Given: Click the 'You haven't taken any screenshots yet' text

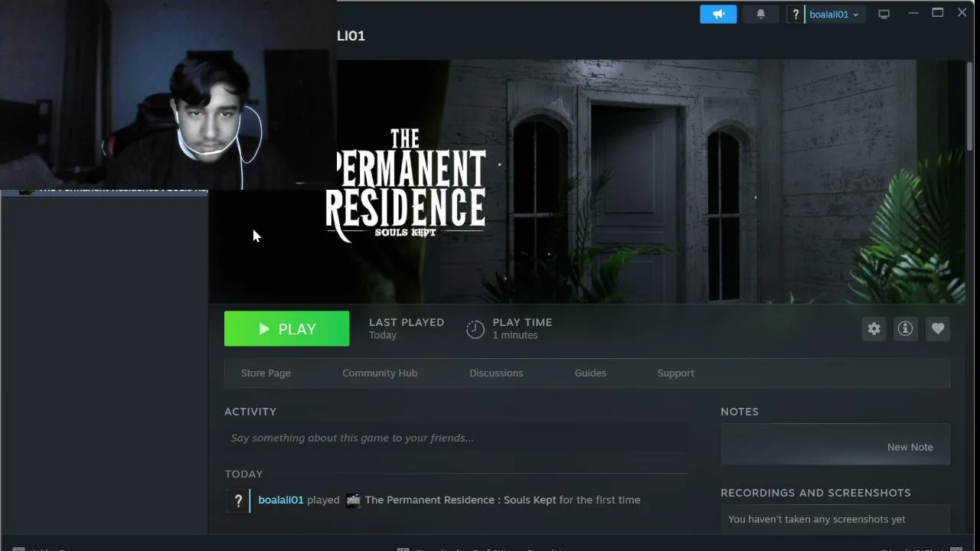Looking at the screenshot, I should click(x=817, y=519).
